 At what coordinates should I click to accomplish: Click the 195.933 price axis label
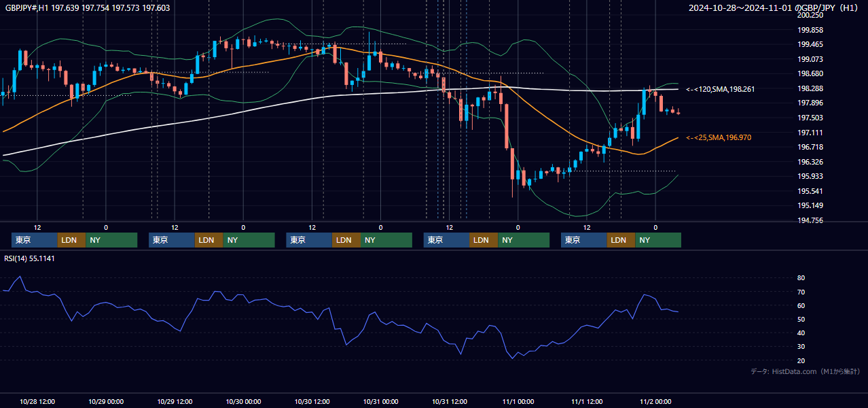810,176
